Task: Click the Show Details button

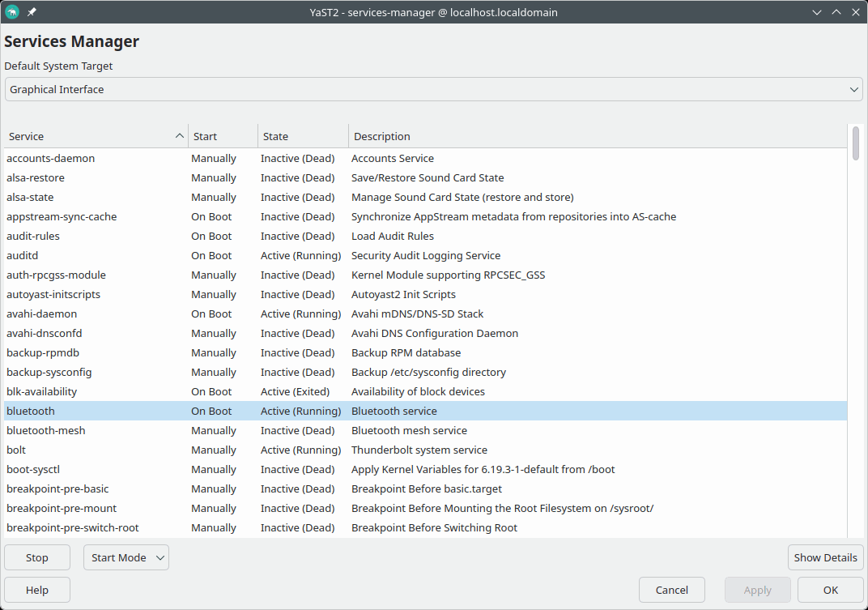Action: 825,557
